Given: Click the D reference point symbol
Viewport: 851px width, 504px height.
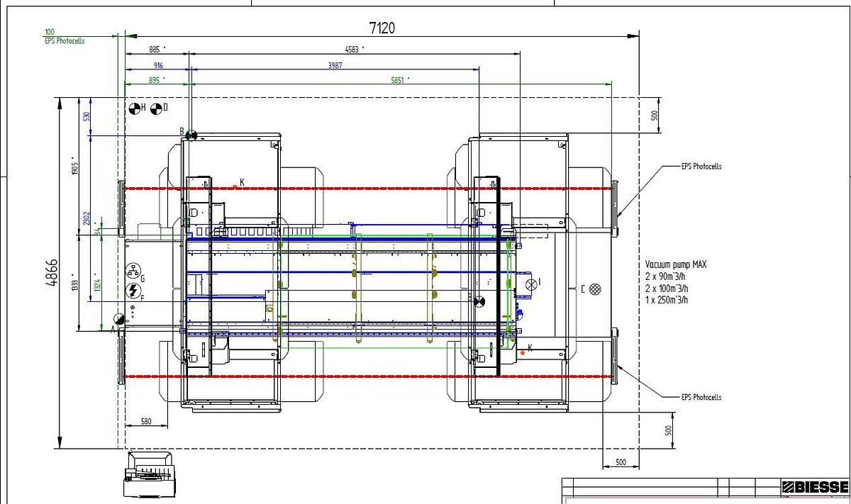Looking at the screenshot, I should [x=155, y=108].
